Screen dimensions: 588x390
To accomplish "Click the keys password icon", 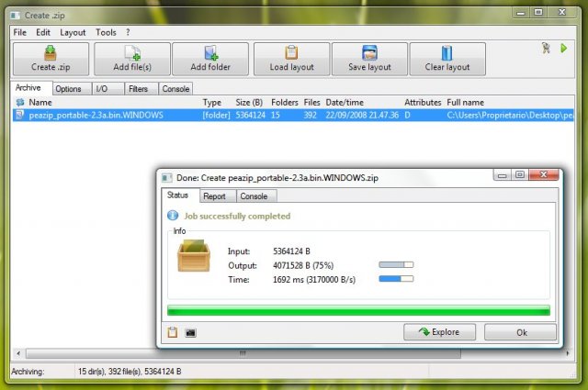I will (x=546, y=48).
